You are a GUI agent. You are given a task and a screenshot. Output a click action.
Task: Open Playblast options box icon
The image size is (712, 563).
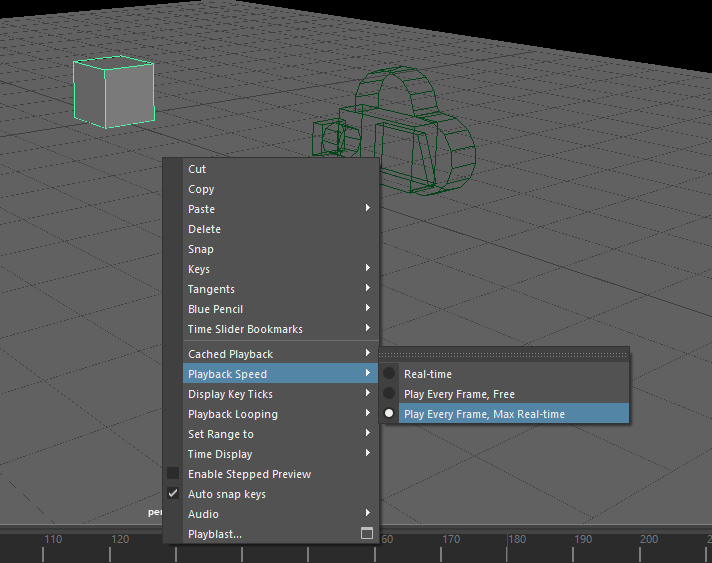coord(367,534)
